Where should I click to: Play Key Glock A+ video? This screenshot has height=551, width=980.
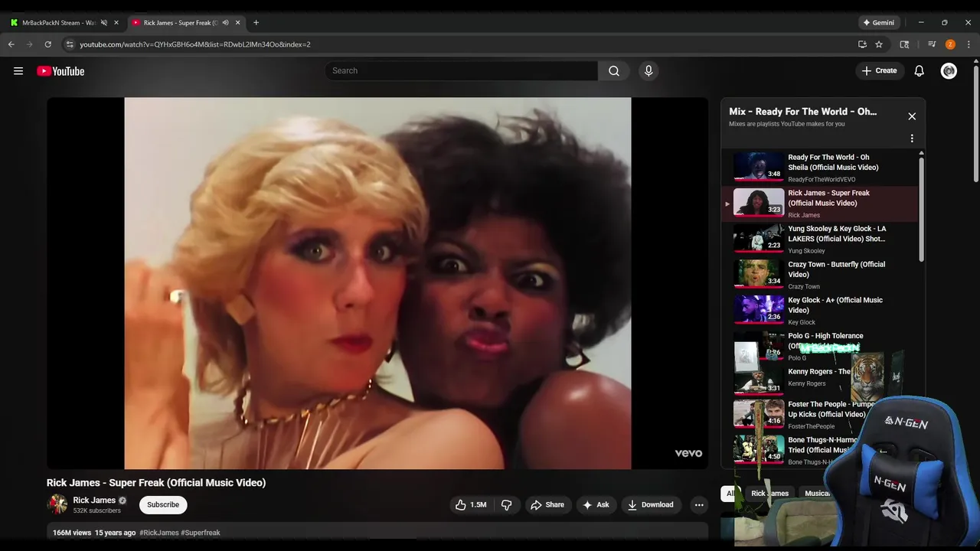[x=819, y=311]
